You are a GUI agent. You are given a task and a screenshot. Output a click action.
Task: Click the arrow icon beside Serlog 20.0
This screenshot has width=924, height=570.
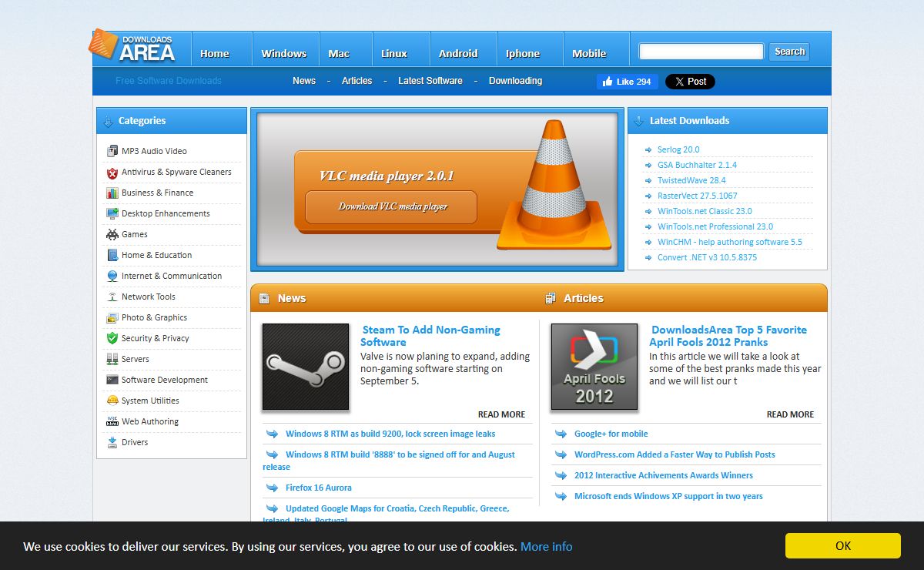(x=648, y=150)
